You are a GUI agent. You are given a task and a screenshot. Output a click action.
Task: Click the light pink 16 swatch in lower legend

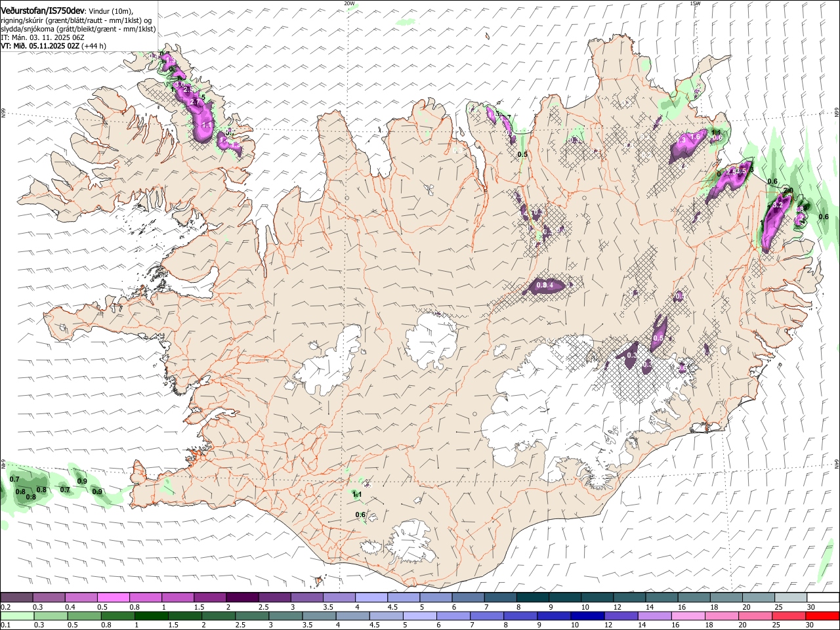point(688,616)
